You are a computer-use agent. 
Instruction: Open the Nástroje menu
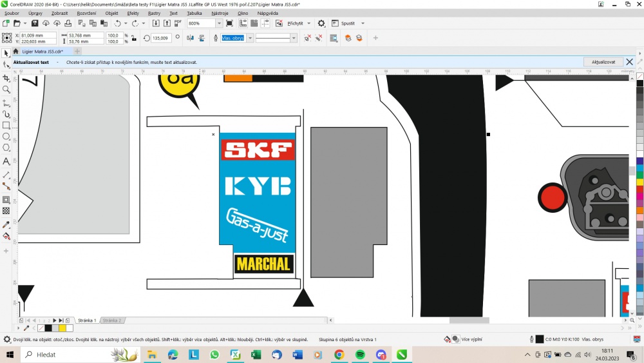click(220, 13)
